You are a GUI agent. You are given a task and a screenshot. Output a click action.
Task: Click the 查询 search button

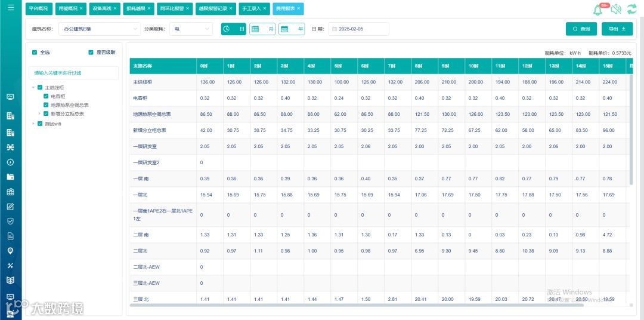click(581, 29)
